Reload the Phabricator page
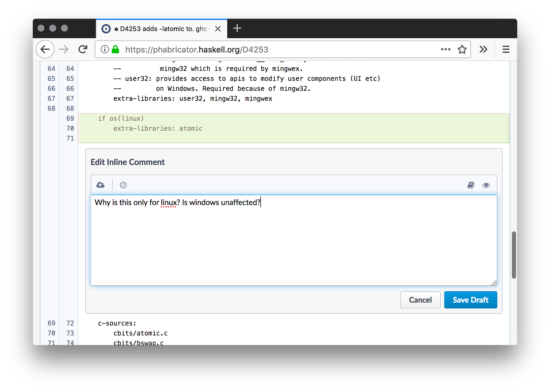Screen dimensions: 550x392 click(83, 50)
